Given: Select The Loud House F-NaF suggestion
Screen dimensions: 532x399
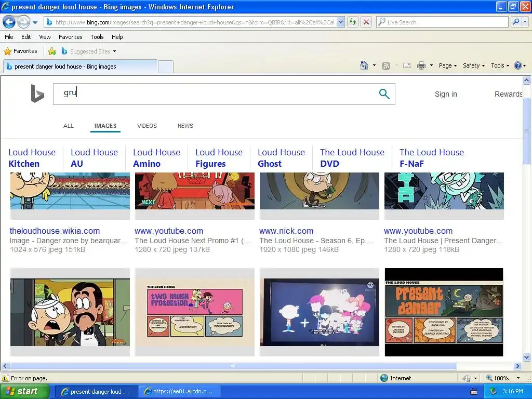Looking at the screenshot, I should 431,158.
